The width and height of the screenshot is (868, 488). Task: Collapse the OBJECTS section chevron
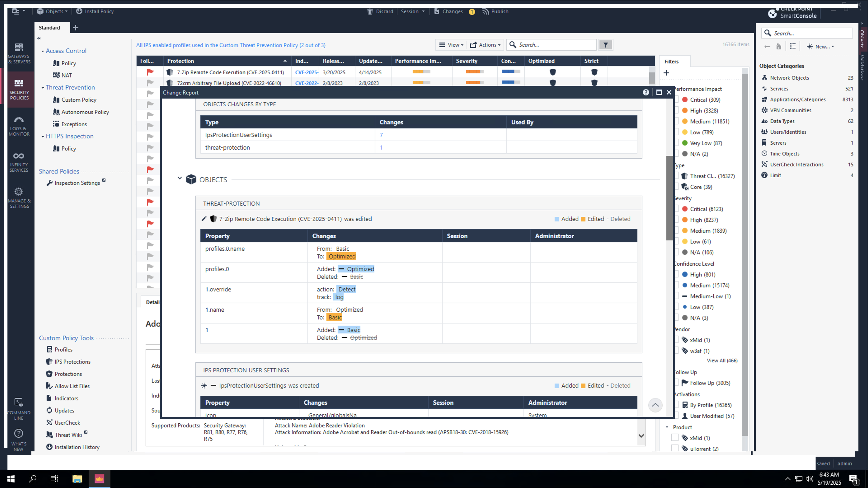tap(180, 178)
